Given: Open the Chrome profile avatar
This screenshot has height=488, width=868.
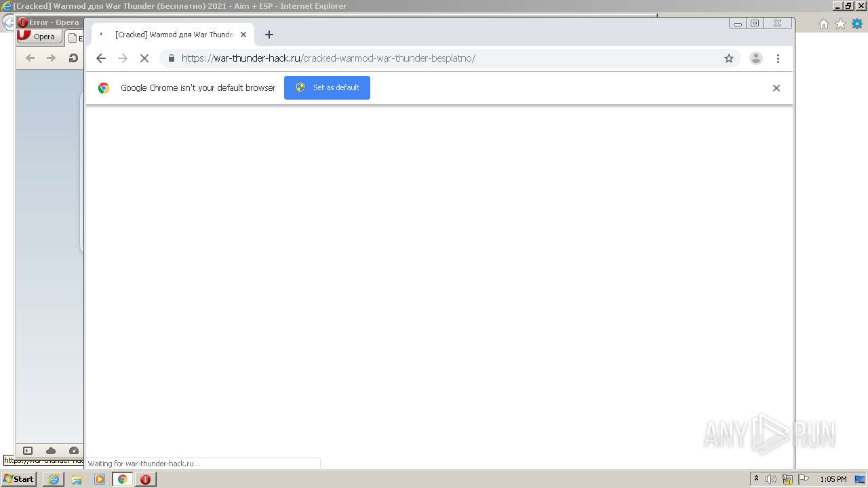Looking at the screenshot, I should coord(755,58).
